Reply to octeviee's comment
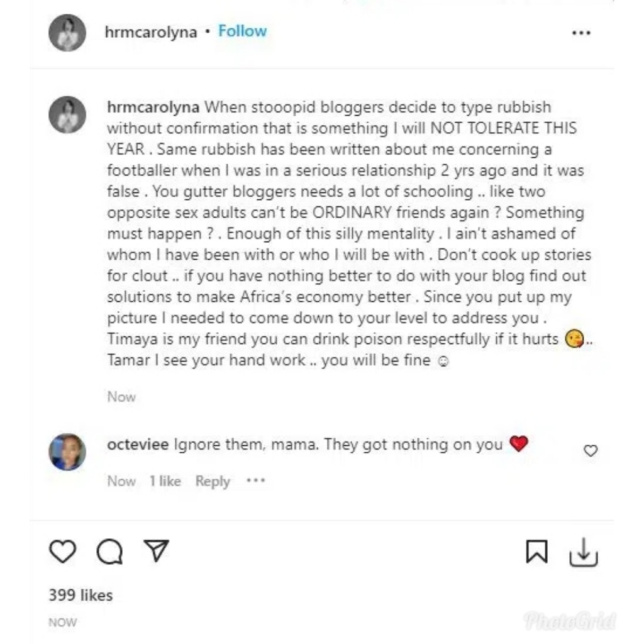Image resolution: width=644 pixels, height=644 pixels. point(213,481)
